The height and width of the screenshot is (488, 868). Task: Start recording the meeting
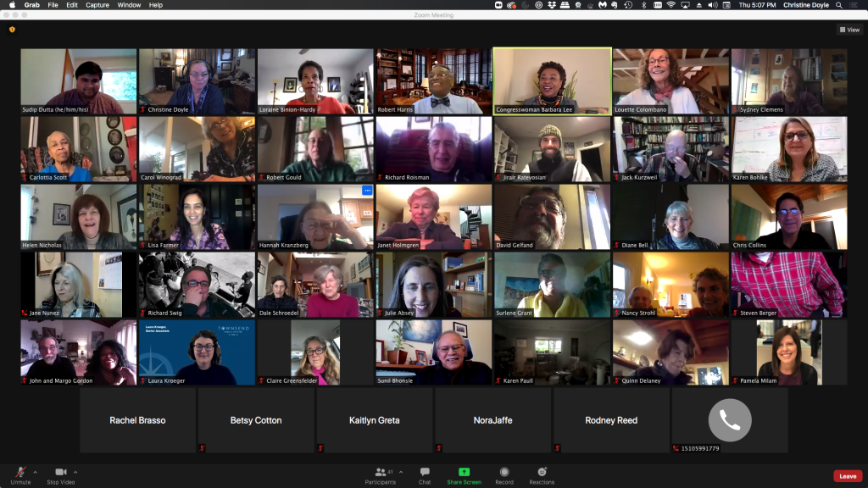point(504,474)
